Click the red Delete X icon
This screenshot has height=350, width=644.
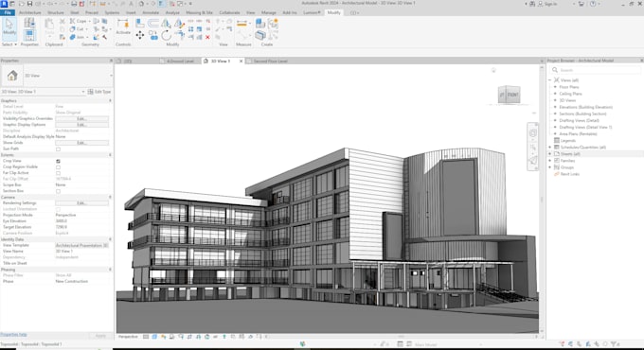[x=207, y=37]
